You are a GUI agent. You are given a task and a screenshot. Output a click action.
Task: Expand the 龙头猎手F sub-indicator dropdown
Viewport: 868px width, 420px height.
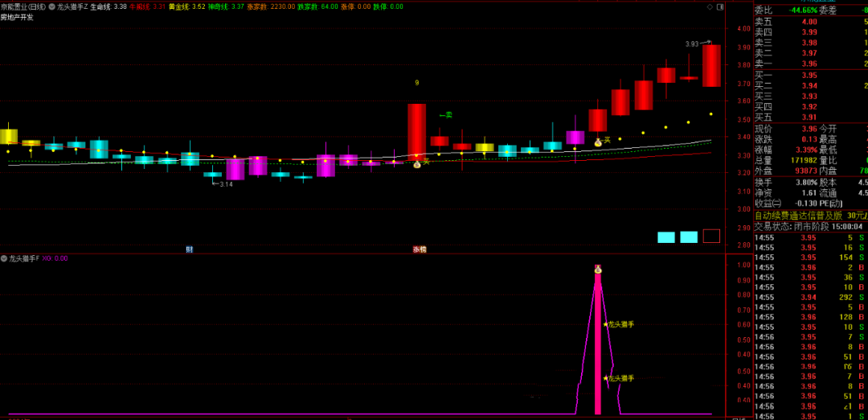pyautogui.click(x=5, y=258)
